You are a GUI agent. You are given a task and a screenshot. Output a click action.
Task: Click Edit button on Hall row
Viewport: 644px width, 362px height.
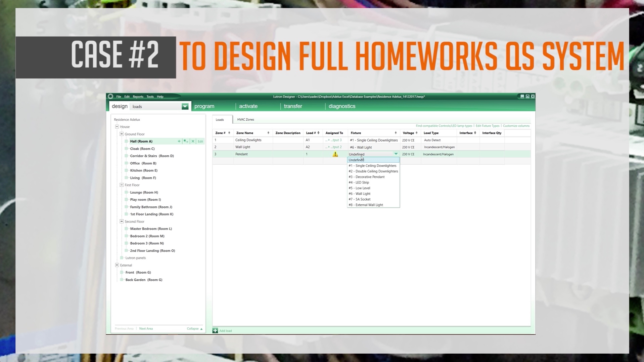coord(200,142)
